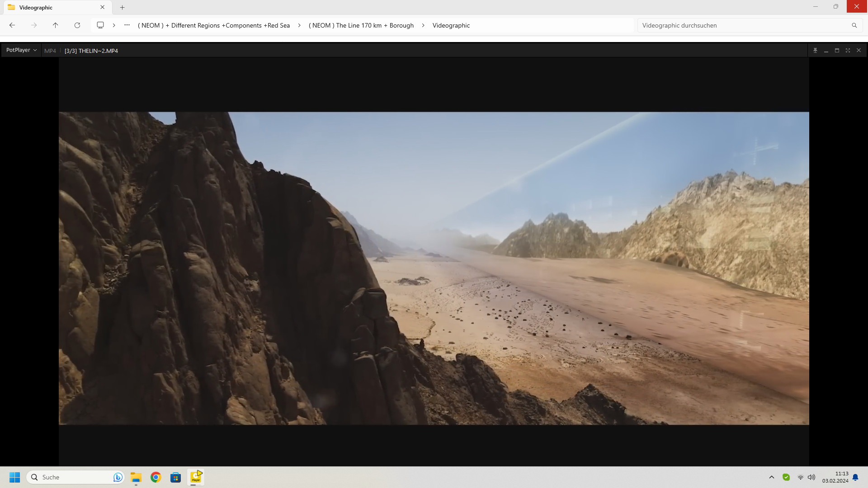Click the search magnifier icon in Explorer
Image resolution: width=868 pixels, height=488 pixels.
click(x=854, y=25)
